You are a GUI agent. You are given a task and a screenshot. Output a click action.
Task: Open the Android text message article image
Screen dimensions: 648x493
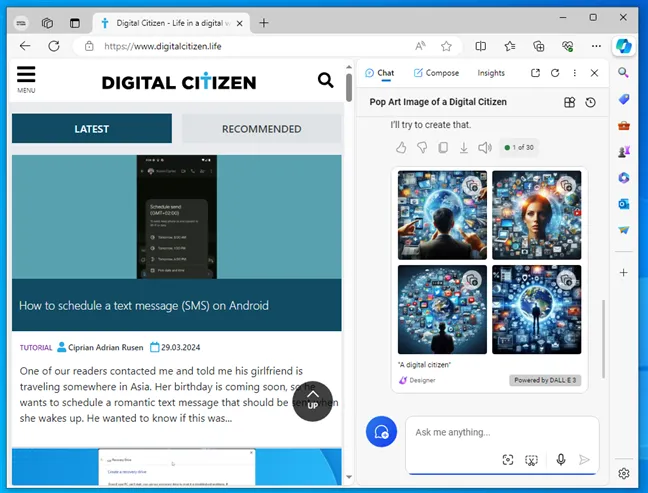(176, 217)
